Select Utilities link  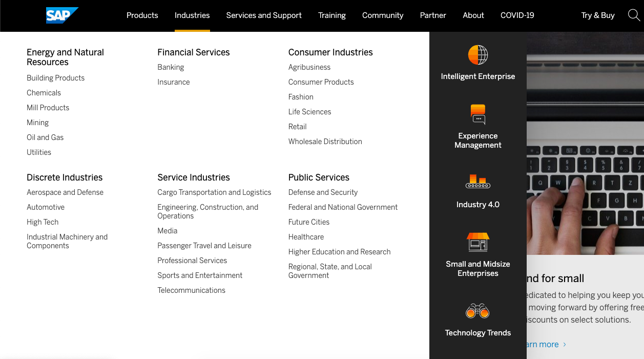39,152
